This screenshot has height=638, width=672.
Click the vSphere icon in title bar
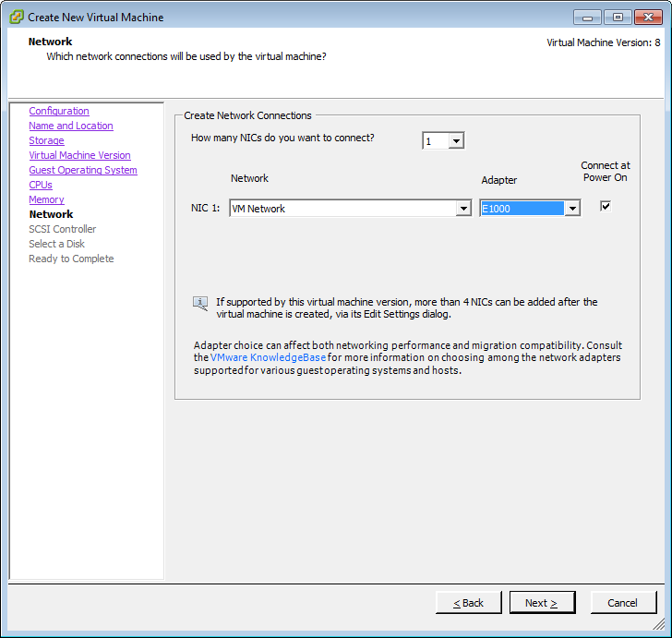(15, 17)
